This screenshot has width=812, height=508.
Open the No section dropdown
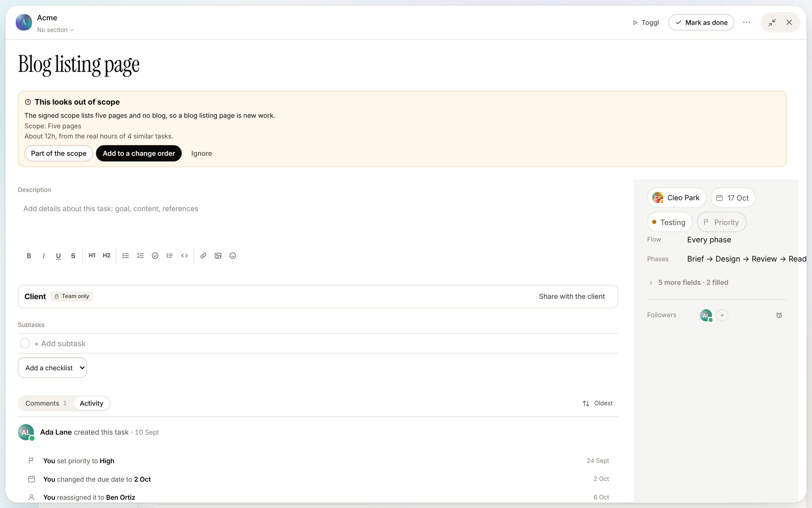(x=55, y=30)
